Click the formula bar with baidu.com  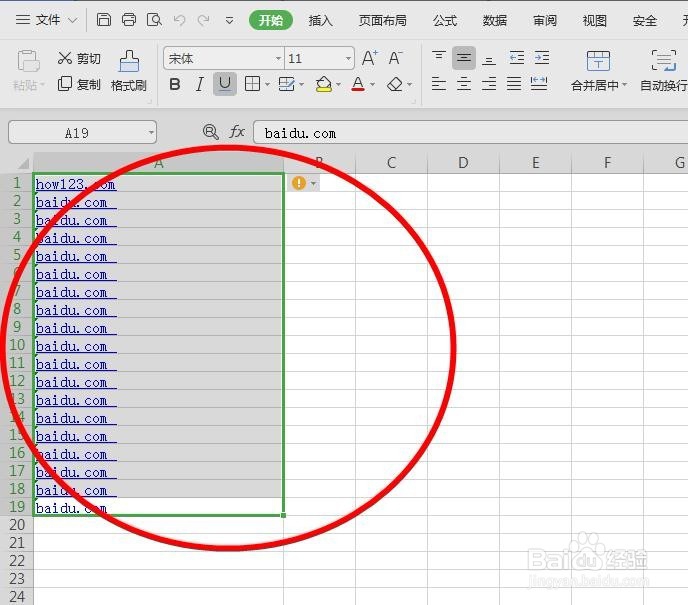click(471, 132)
